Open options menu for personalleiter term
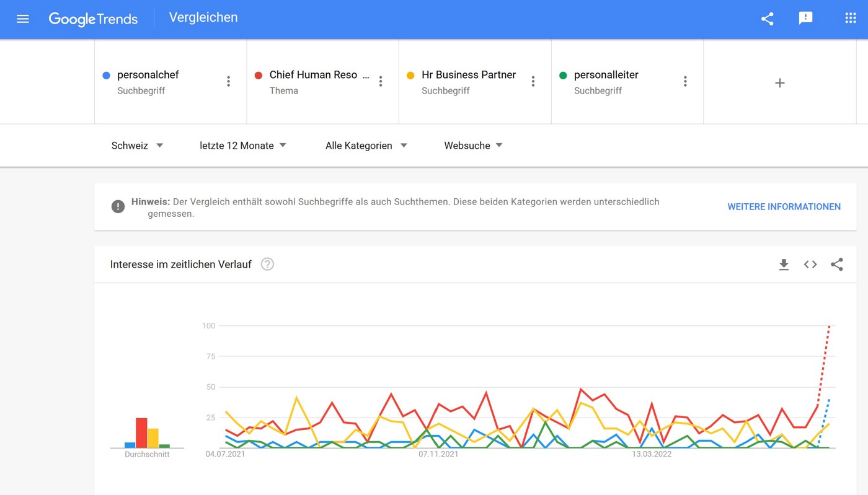The height and width of the screenshot is (495, 868). pos(685,81)
